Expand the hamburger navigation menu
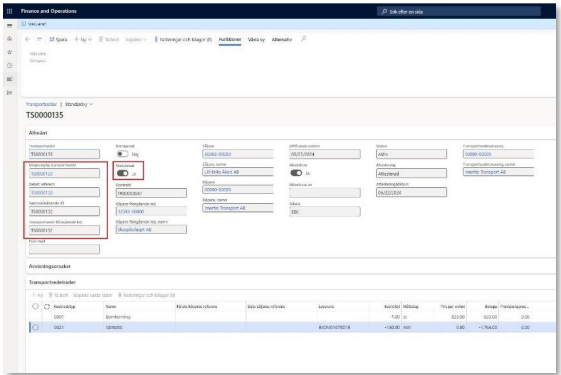561x375 pixels. (x=10, y=25)
